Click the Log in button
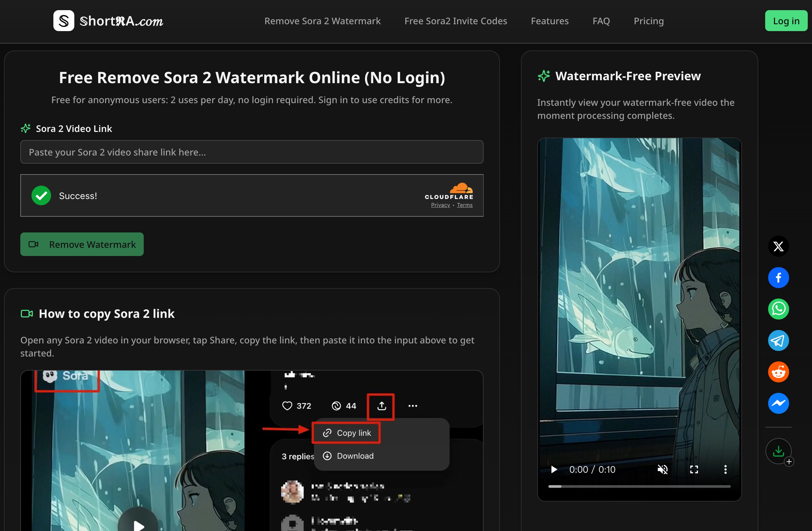 click(786, 21)
